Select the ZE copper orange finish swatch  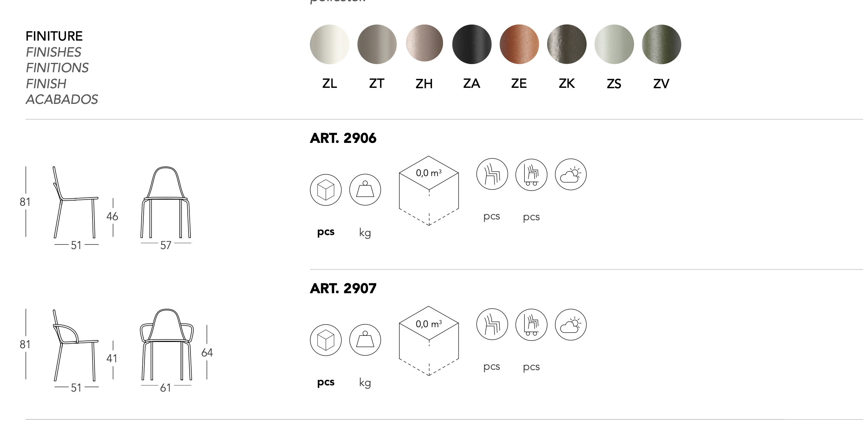[519, 45]
